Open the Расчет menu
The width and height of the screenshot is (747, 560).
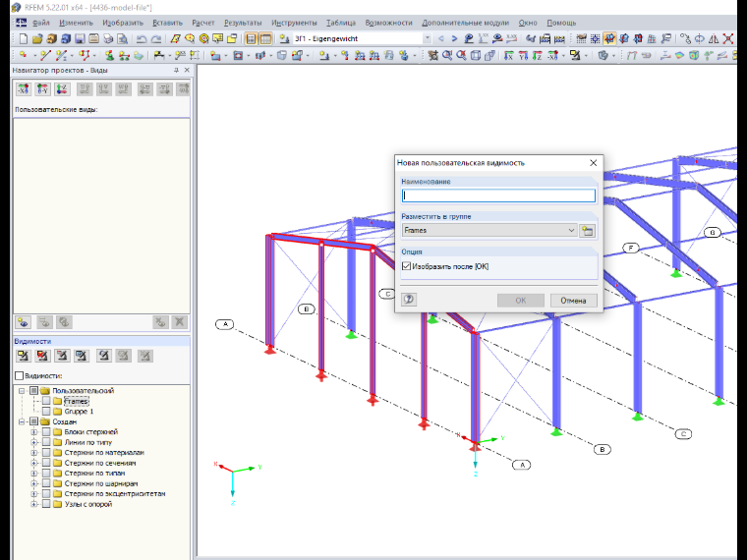202,23
